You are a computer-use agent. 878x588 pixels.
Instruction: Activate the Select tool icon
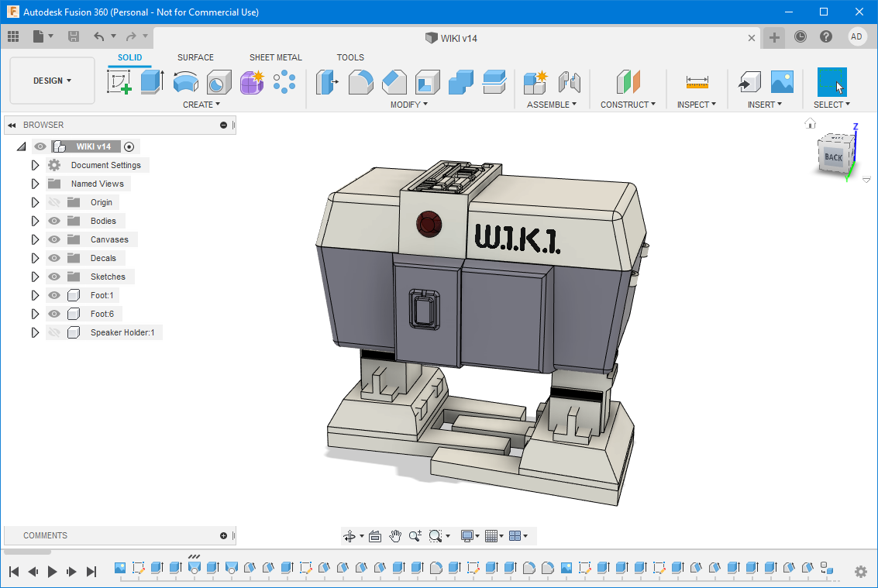point(832,82)
